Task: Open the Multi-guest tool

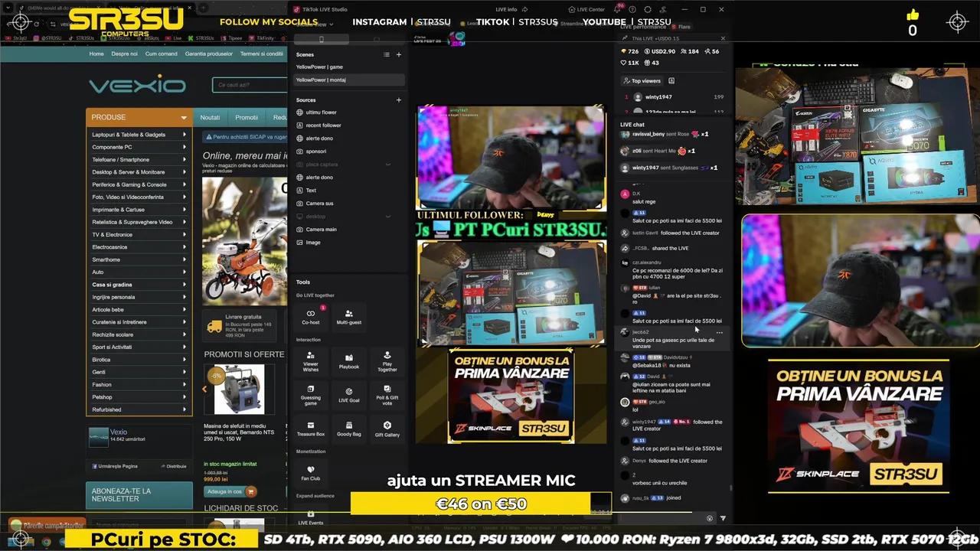Action: point(348,317)
